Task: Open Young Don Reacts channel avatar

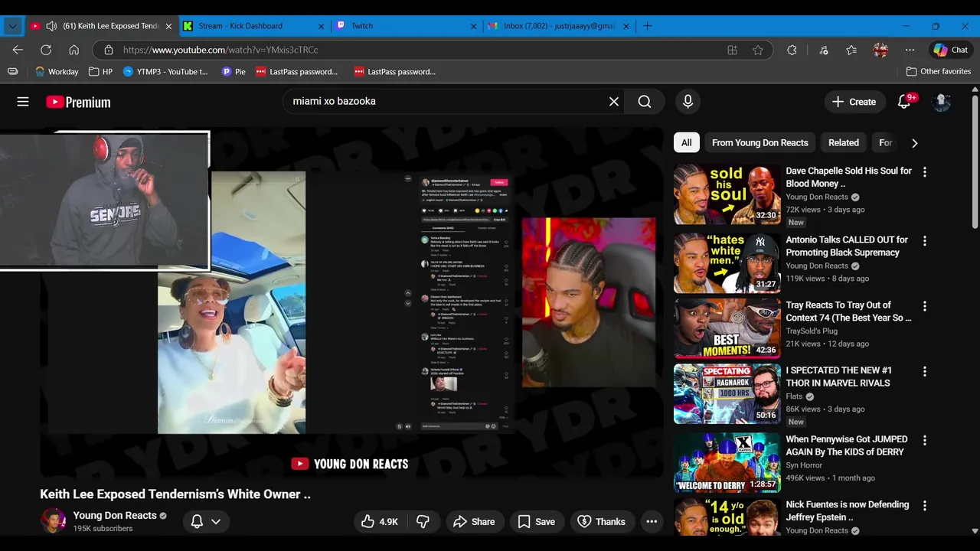Action: pos(53,520)
